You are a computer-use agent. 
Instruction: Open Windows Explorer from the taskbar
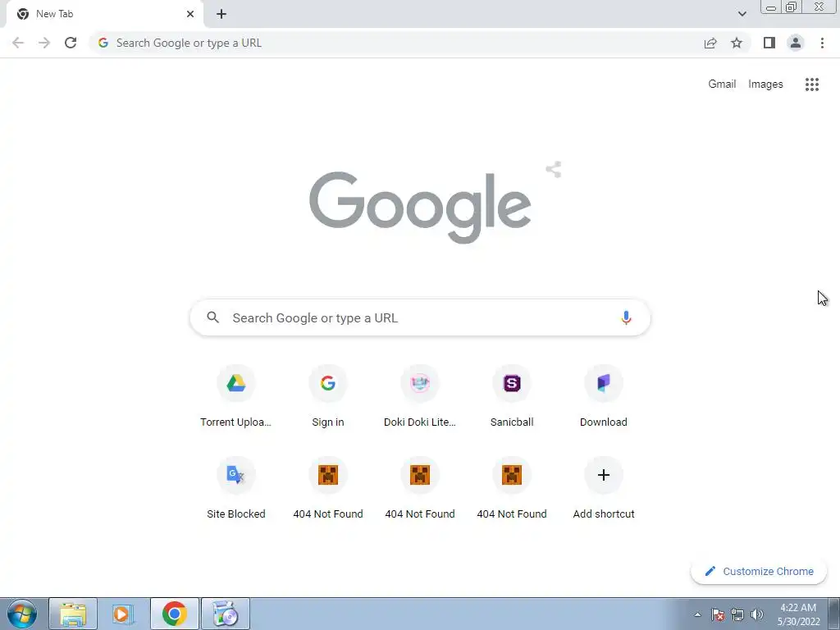(x=73, y=614)
